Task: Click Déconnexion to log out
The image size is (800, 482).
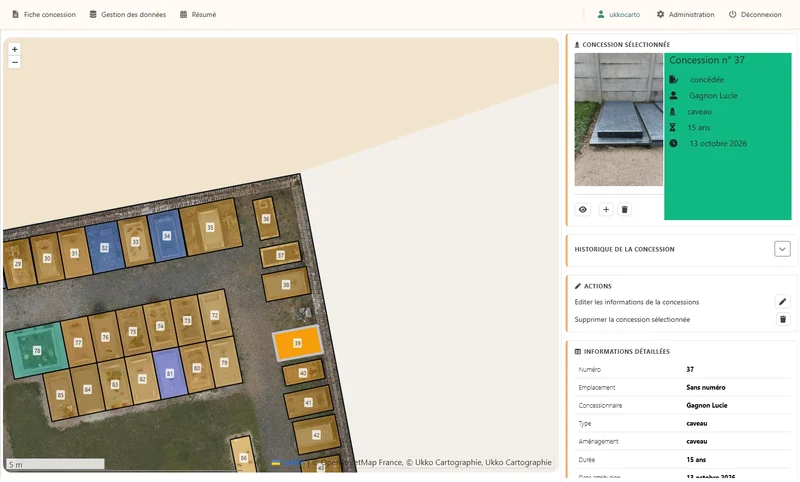Action: 755,14
